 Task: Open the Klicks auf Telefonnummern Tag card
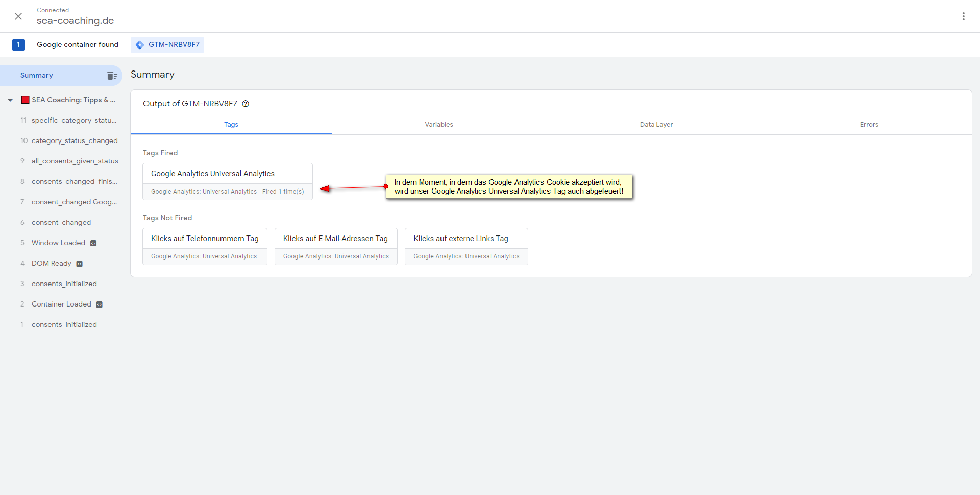pos(205,247)
